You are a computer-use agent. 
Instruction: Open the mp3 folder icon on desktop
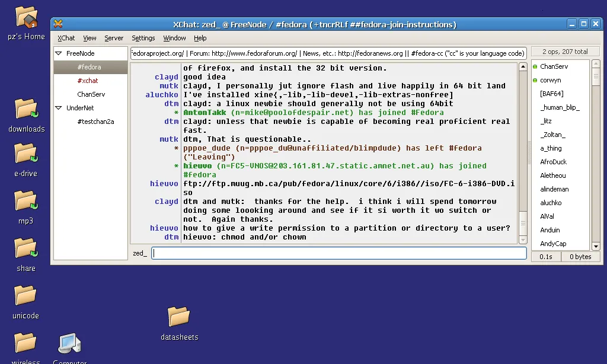point(26,200)
